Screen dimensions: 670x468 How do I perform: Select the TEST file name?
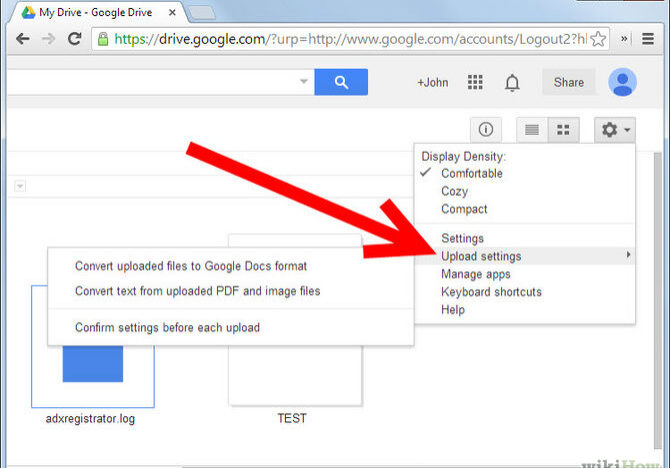(292, 418)
